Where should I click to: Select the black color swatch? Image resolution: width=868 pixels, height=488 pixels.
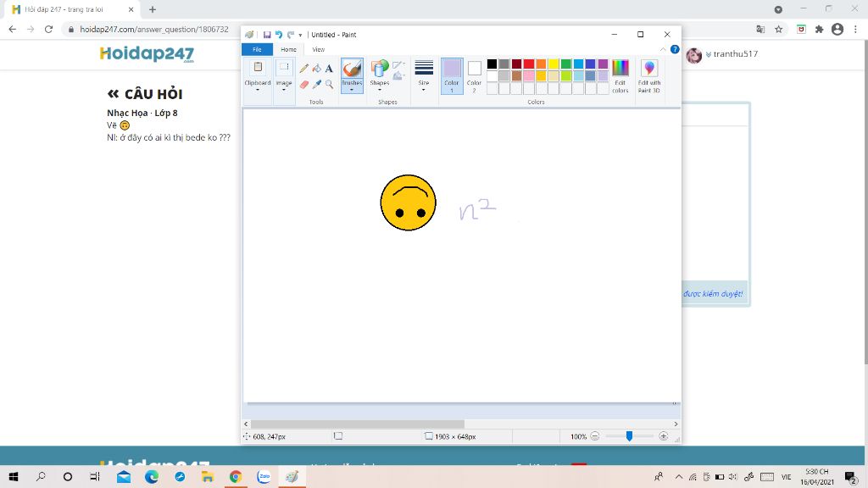coord(492,64)
